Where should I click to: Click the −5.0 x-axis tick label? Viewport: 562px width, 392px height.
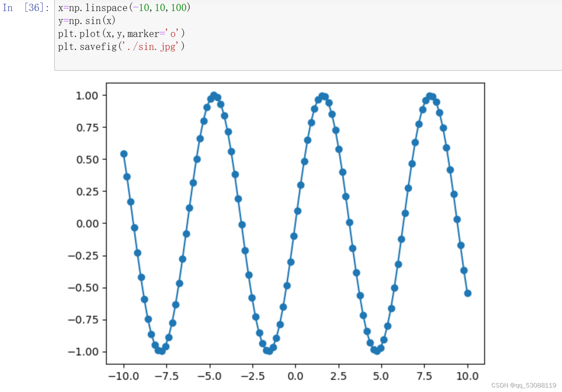pos(209,376)
